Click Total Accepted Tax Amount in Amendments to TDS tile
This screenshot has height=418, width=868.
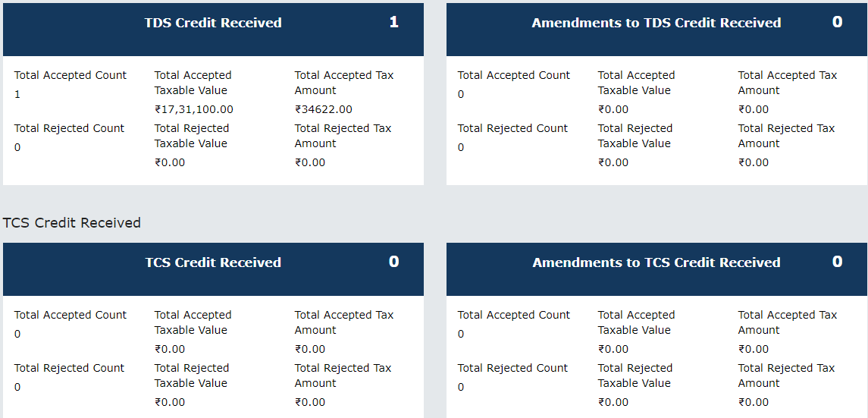click(x=788, y=83)
